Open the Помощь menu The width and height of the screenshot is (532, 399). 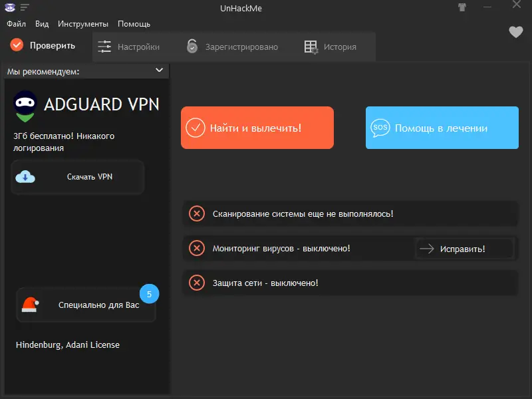click(x=134, y=24)
